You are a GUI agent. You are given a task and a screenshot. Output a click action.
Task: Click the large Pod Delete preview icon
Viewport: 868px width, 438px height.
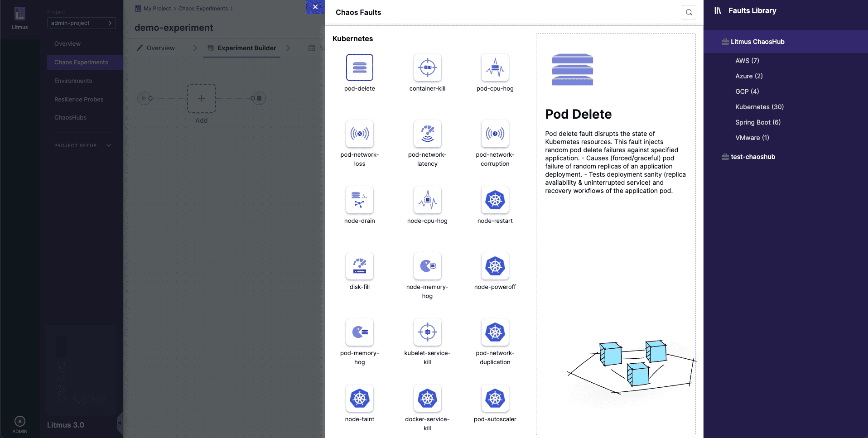573,69
